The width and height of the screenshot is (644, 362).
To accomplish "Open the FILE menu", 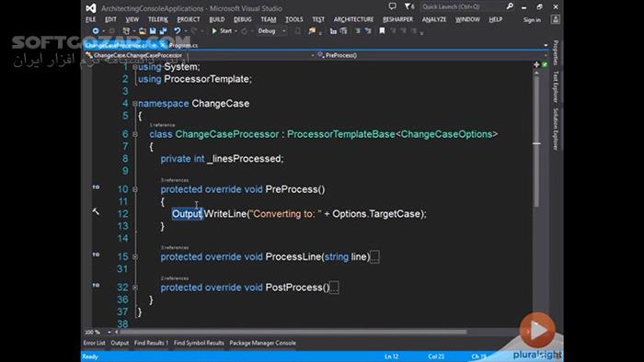I will (x=91, y=19).
